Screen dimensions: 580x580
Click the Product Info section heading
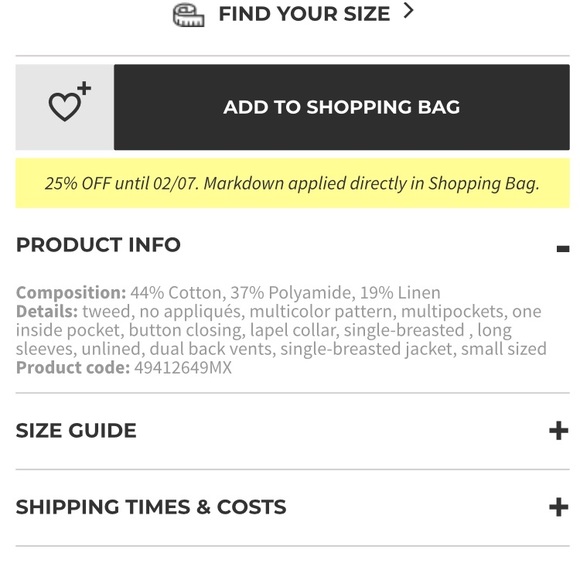point(98,245)
